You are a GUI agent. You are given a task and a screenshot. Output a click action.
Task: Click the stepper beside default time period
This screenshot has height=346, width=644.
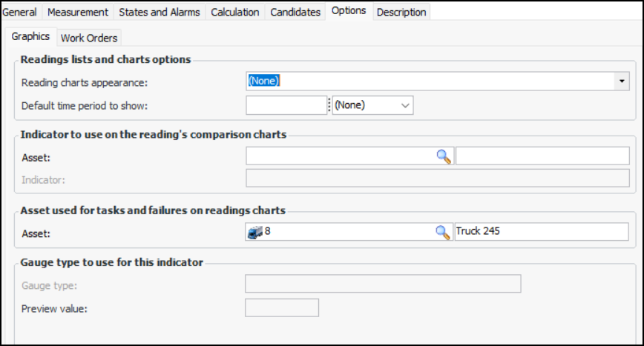(329, 105)
